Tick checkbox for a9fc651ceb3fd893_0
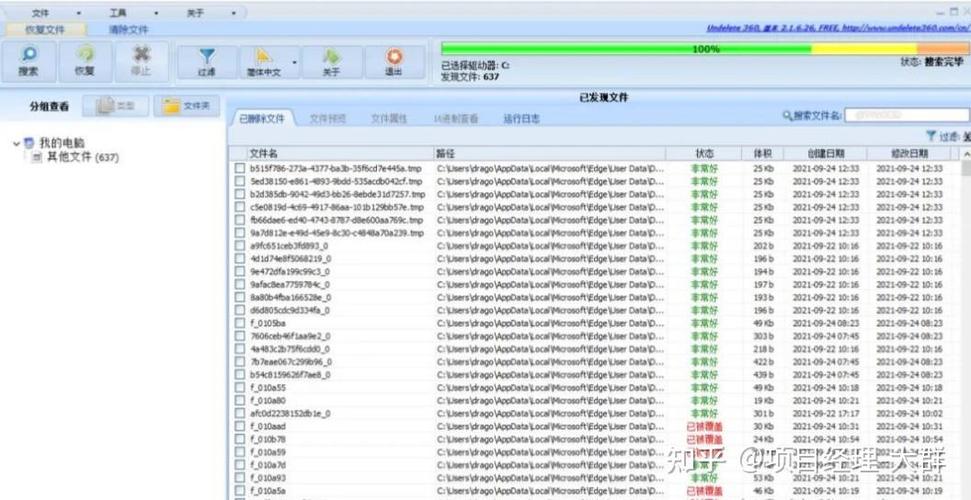Viewport: 971px width, 500px height. (x=240, y=246)
